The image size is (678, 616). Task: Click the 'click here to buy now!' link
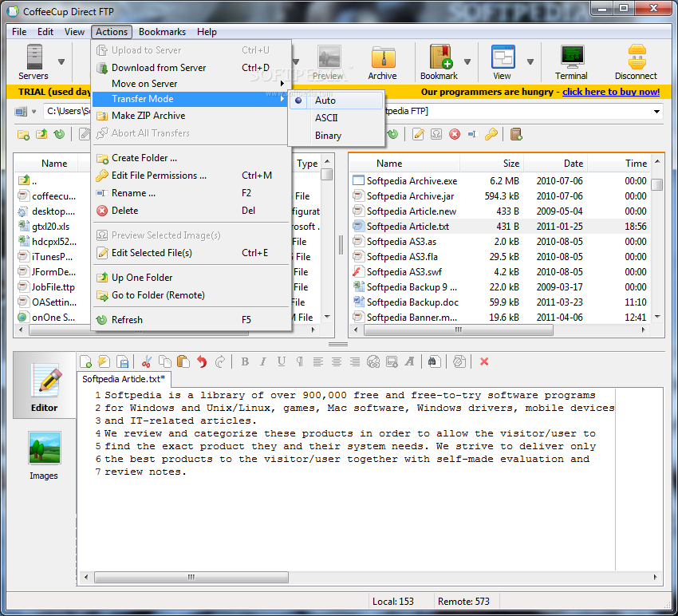click(610, 92)
